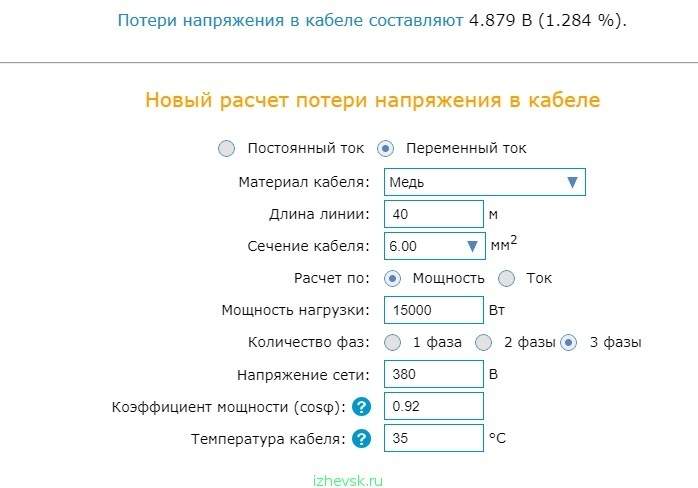This screenshot has width=698, height=488.
Task: Open Материал кабеля dropdown showing Медь
Action: [x=485, y=182]
